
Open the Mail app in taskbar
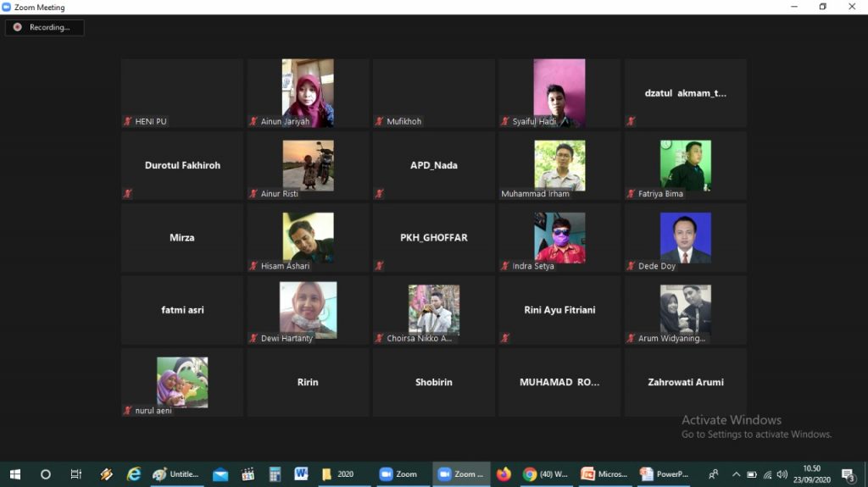220,474
